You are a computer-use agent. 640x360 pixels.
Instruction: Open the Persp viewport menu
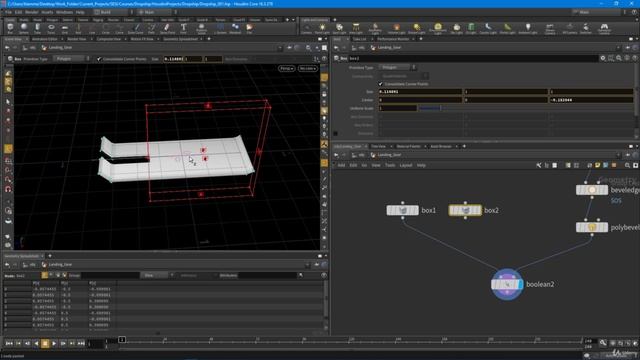[x=287, y=69]
